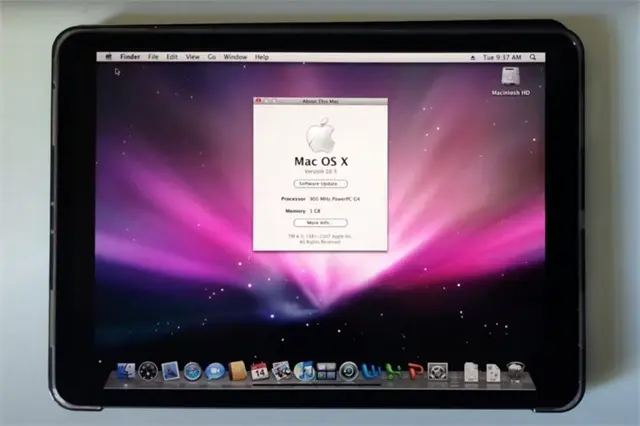
Task: Activate Spaces from the Dock
Action: [x=326, y=371]
